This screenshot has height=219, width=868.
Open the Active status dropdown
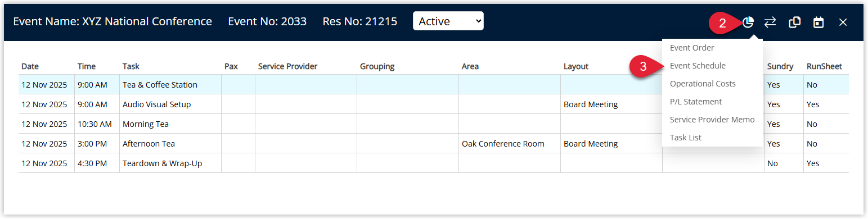[x=448, y=21]
